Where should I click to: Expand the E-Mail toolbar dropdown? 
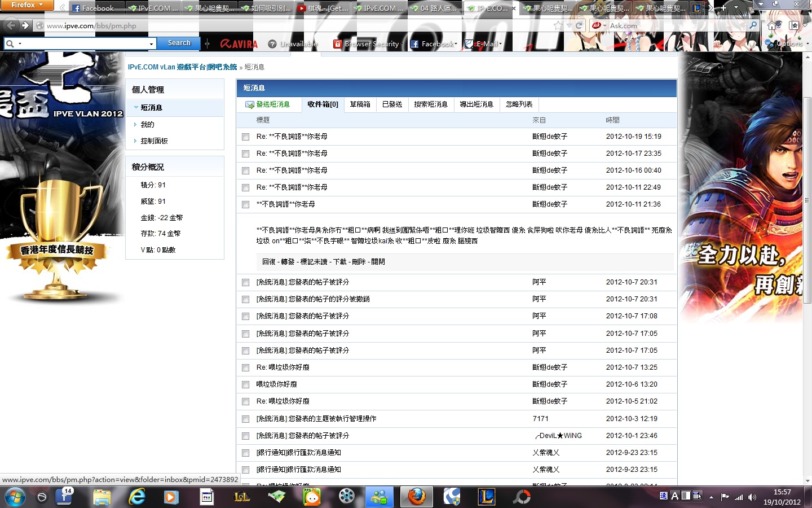coord(500,43)
